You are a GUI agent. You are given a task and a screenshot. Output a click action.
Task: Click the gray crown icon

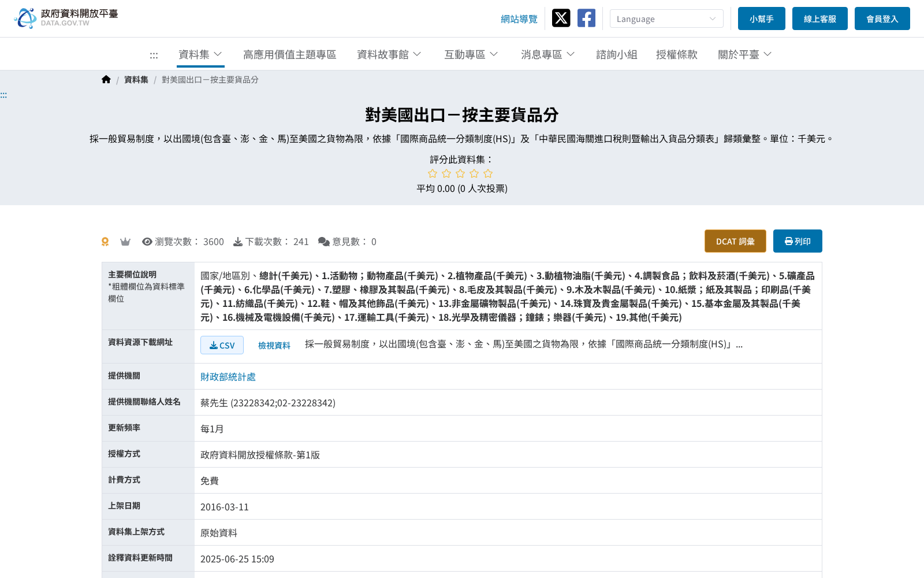125,242
